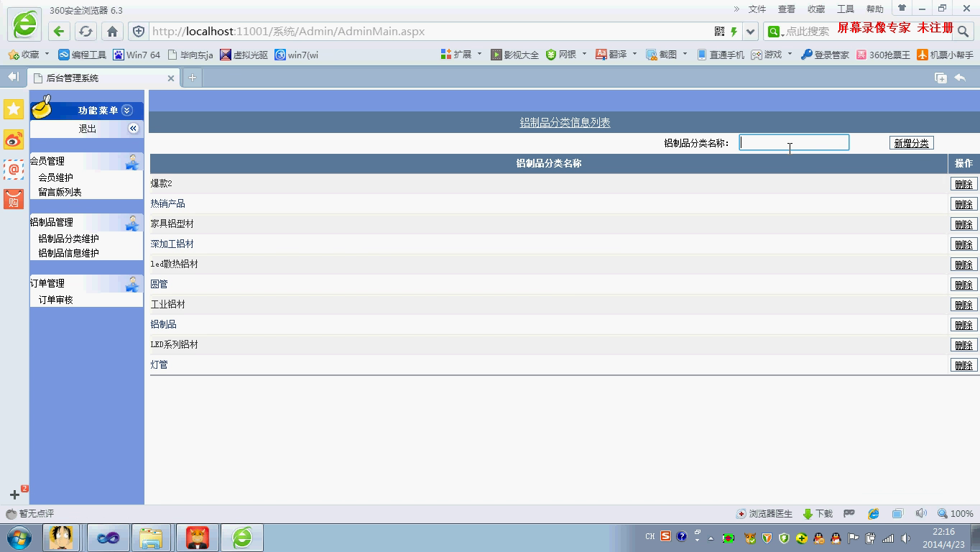Expand the 收藏 bookmarks dropdown
The height and width of the screenshot is (552, 980).
tap(47, 54)
